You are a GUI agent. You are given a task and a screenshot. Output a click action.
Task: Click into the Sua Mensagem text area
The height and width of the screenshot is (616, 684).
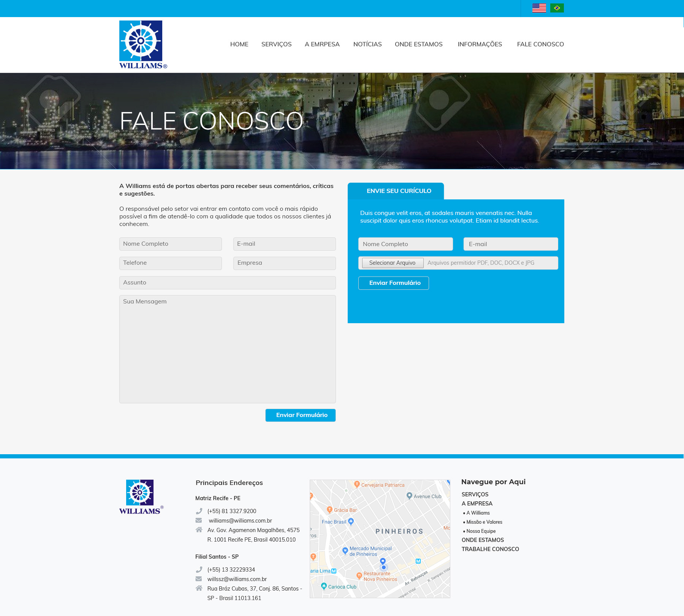pyautogui.click(x=227, y=349)
